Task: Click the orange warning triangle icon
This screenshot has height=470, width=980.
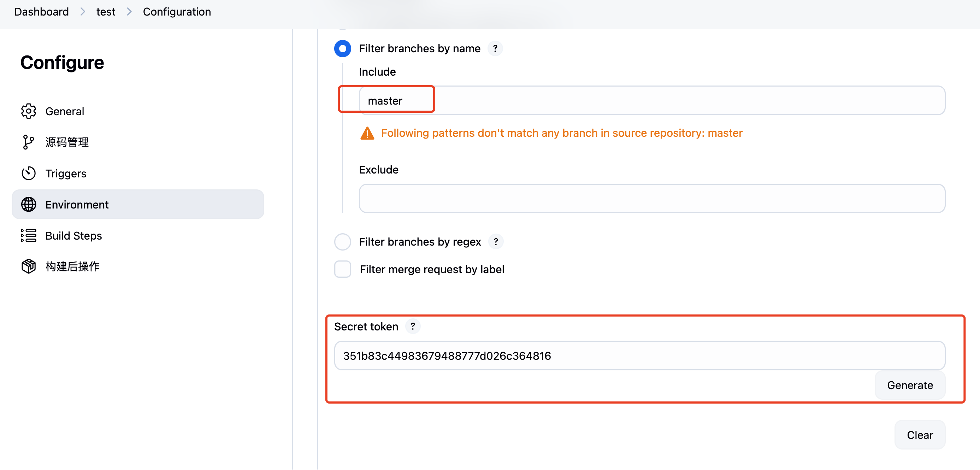Action: click(367, 133)
